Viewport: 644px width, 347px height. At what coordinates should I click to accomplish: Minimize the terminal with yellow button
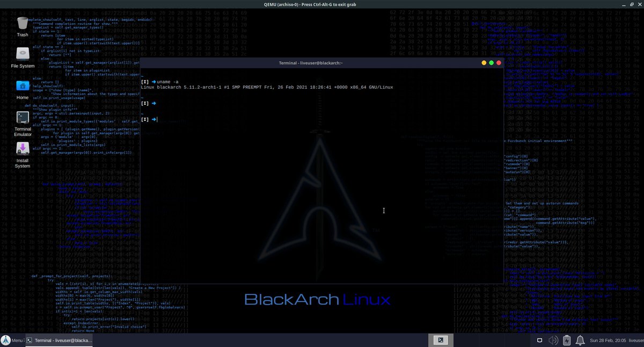coord(484,63)
